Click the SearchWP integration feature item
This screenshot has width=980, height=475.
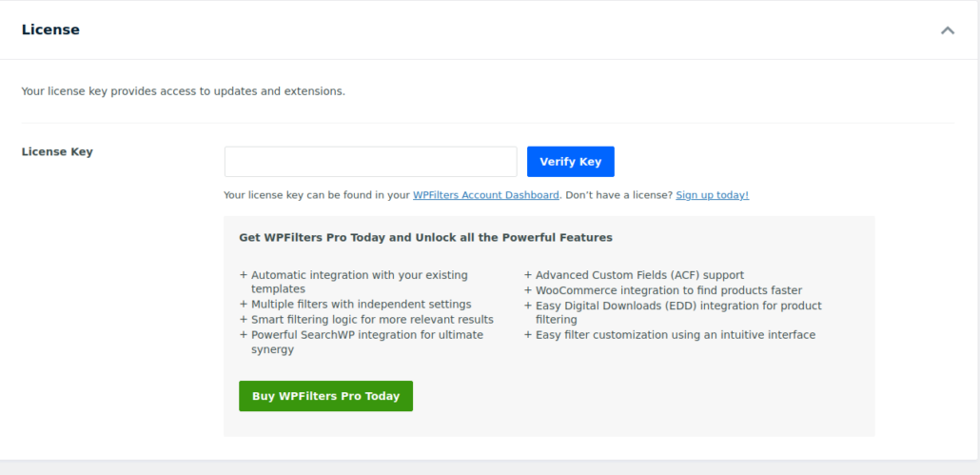pos(366,342)
